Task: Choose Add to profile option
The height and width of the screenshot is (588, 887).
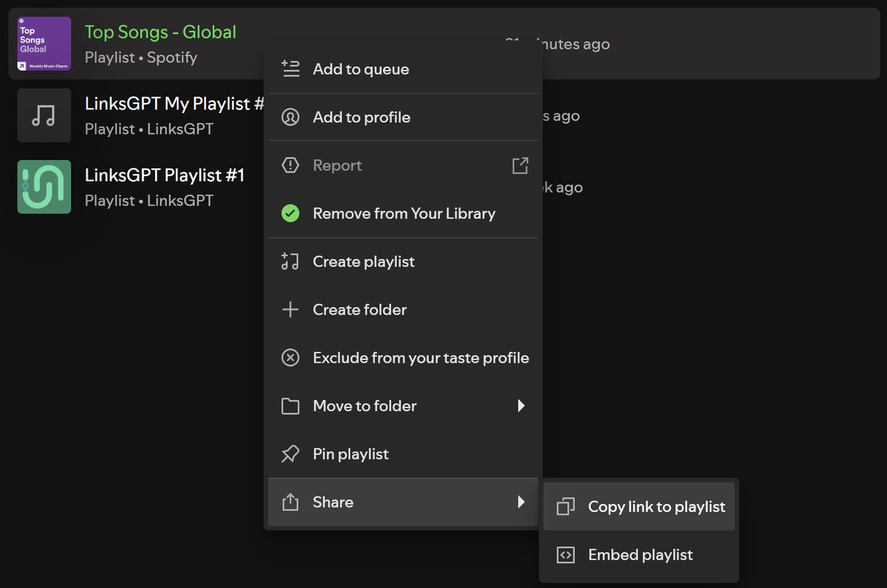Action: point(403,117)
